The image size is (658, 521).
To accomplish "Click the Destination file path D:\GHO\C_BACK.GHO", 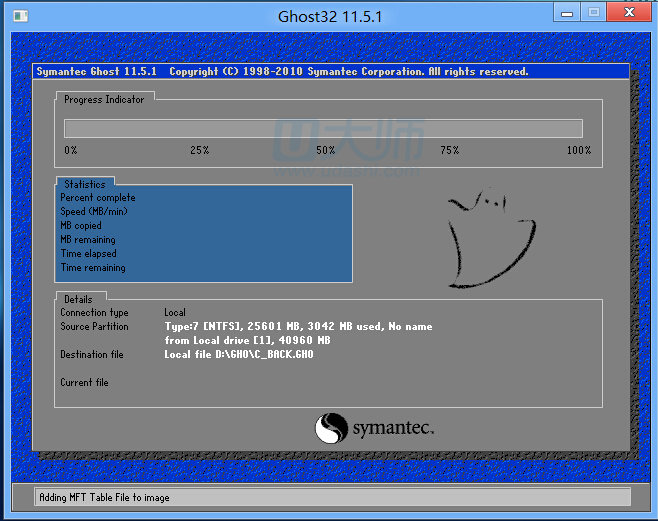I will click(239, 354).
